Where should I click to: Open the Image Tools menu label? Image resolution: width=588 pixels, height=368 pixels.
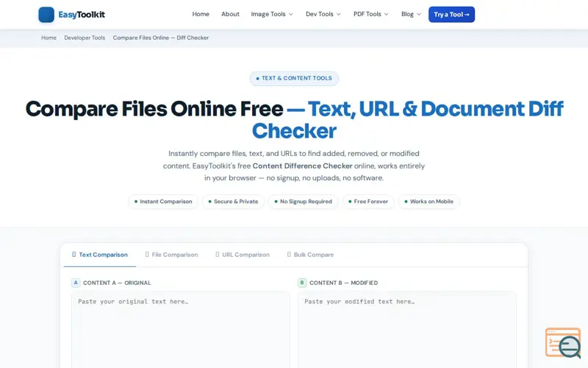268,14
